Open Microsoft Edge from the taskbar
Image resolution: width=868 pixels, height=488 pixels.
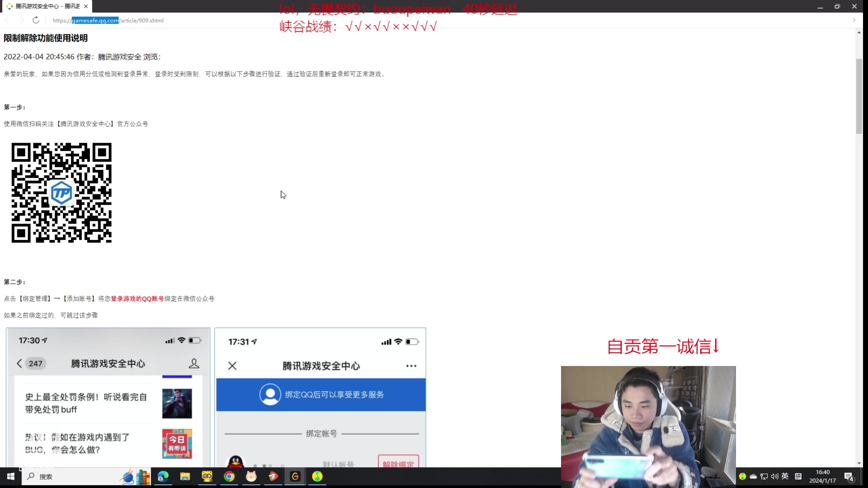point(163,477)
